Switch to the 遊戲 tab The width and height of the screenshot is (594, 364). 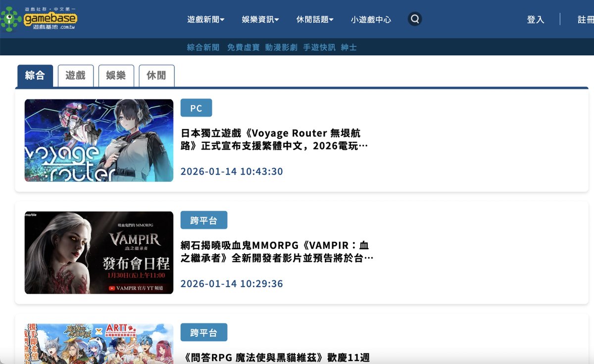(x=76, y=76)
